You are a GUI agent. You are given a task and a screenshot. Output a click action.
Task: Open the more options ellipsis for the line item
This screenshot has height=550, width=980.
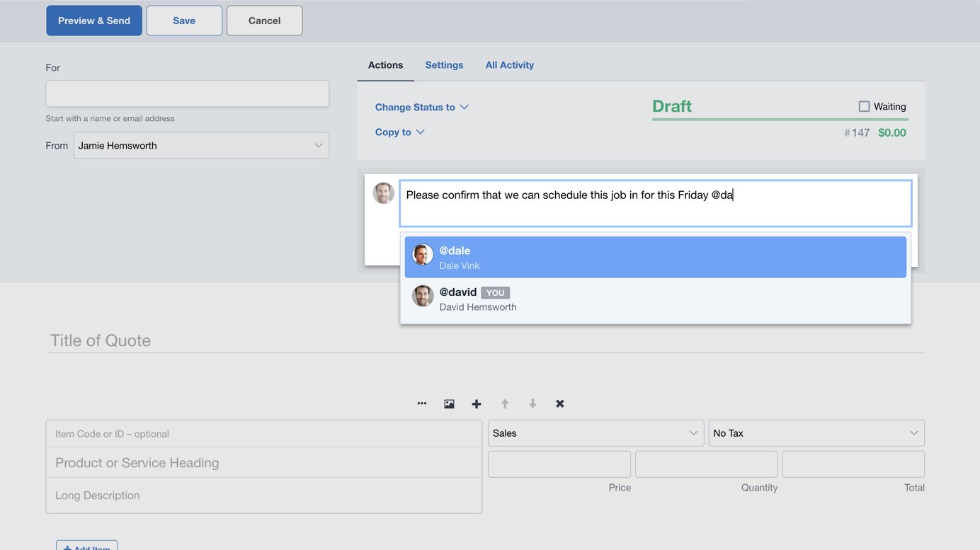[422, 403]
